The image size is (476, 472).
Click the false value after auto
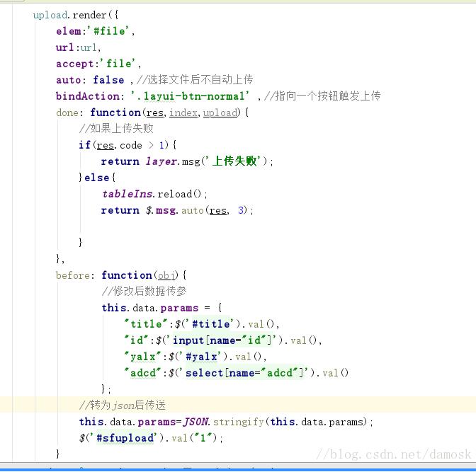[108, 80]
